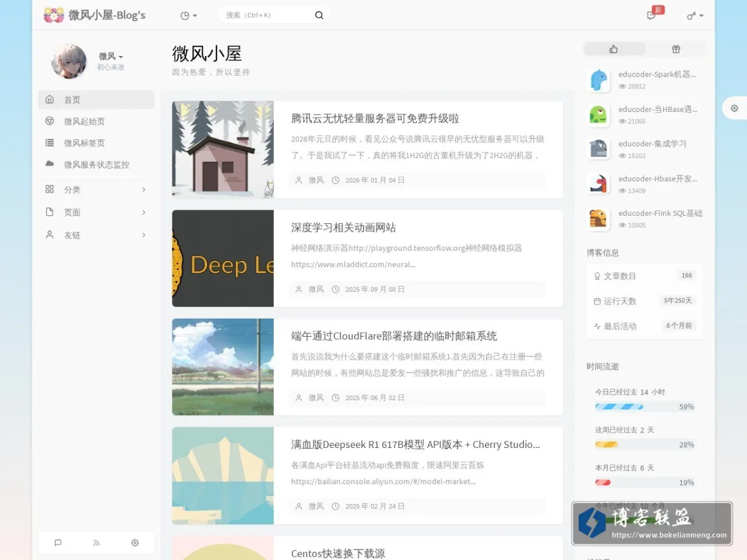The width and height of the screenshot is (747, 560).
Task: Click the grid icon next to 分类
Action: tap(50, 189)
